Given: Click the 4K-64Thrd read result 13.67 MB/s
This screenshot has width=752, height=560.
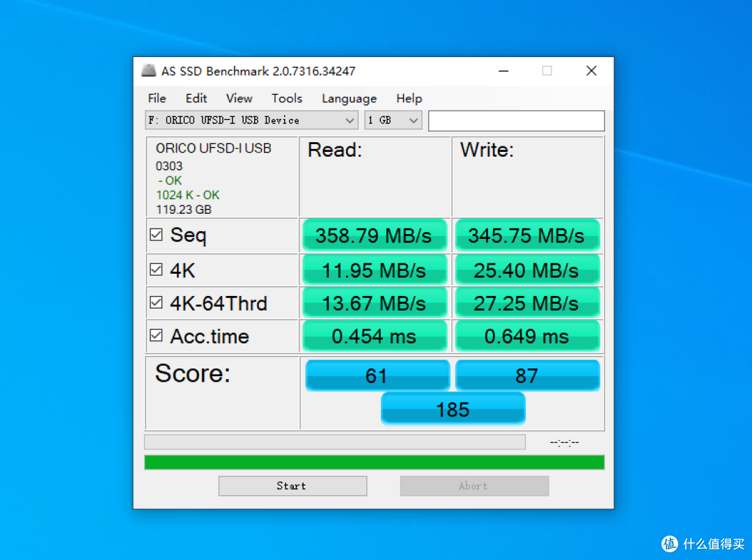Looking at the screenshot, I should coord(375,303).
